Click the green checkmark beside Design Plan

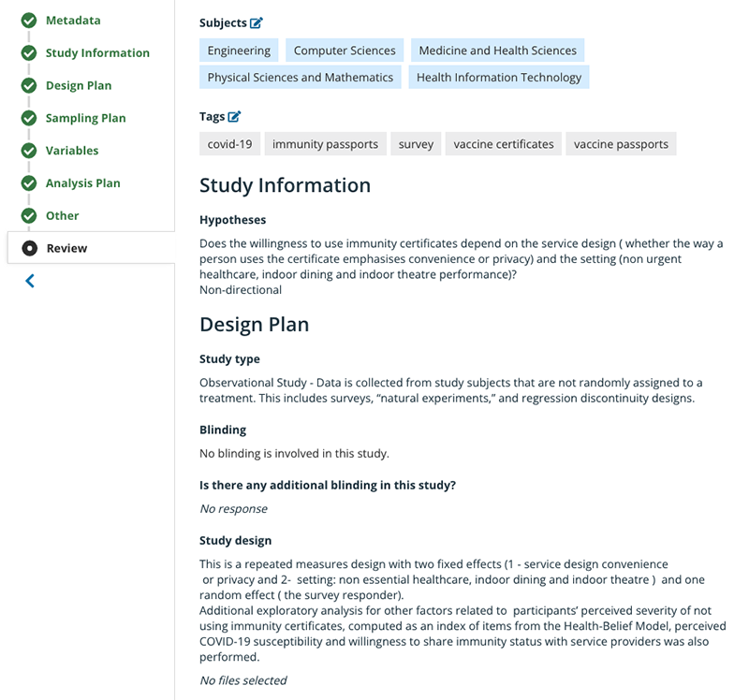pyautogui.click(x=29, y=85)
